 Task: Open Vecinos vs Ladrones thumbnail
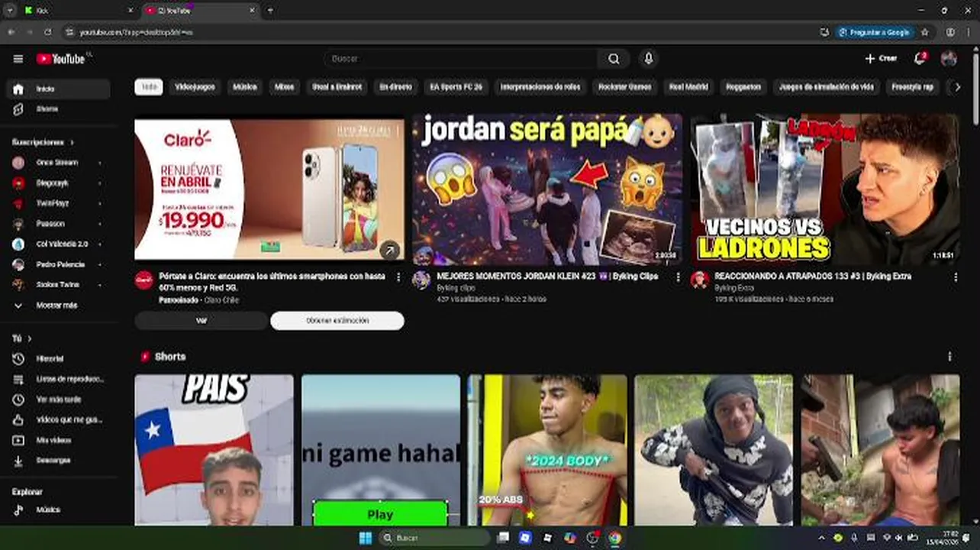825,189
